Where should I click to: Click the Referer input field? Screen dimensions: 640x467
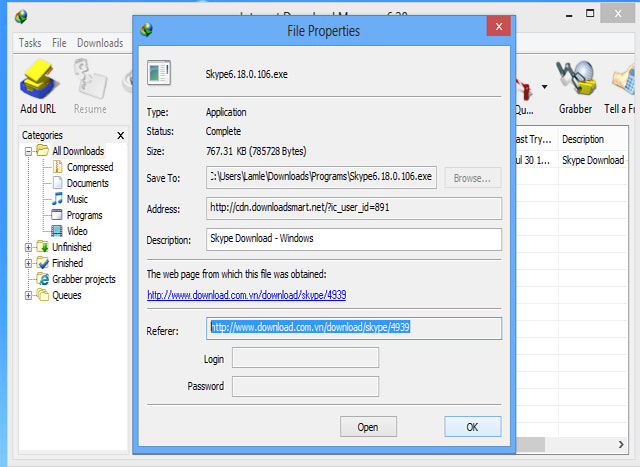click(x=354, y=329)
